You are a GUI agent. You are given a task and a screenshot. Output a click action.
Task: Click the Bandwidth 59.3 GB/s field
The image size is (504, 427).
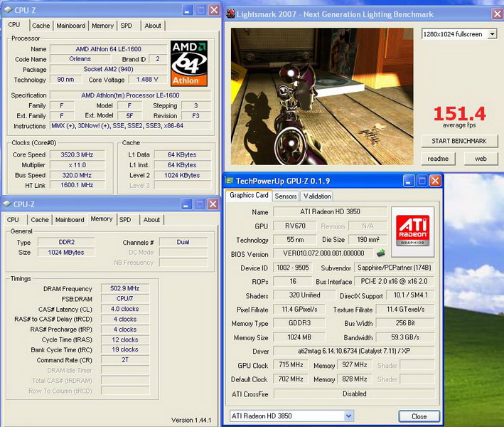coord(405,337)
